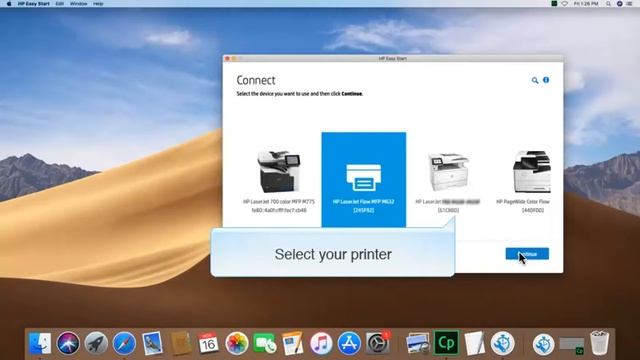Open TextEdit from the dock

point(474,343)
